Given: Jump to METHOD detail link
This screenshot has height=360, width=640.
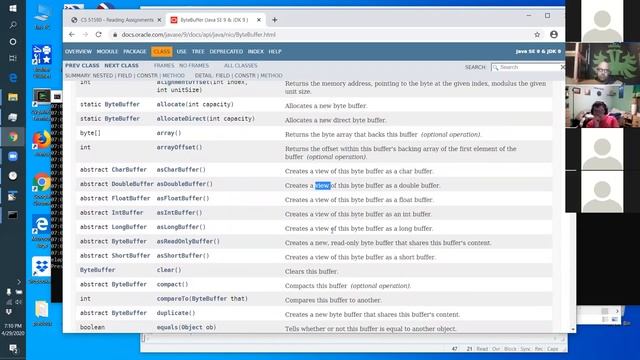Looking at the screenshot, I should pyautogui.click(x=271, y=76).
